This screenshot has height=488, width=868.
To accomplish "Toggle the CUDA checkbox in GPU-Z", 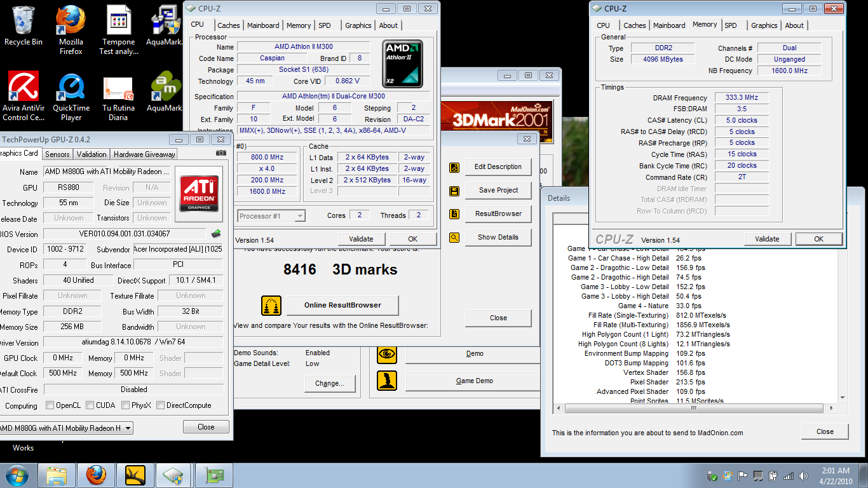I will click(x=90, y=405).
